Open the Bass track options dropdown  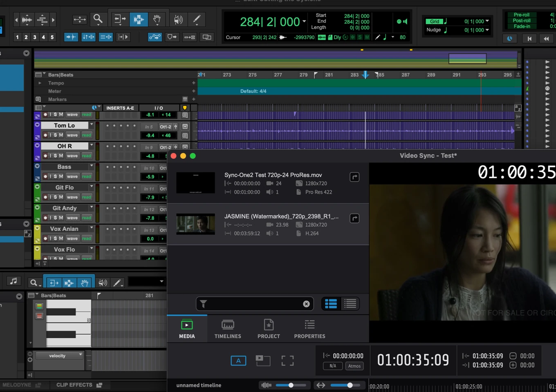pyautogui.click(x=92, y=166)
